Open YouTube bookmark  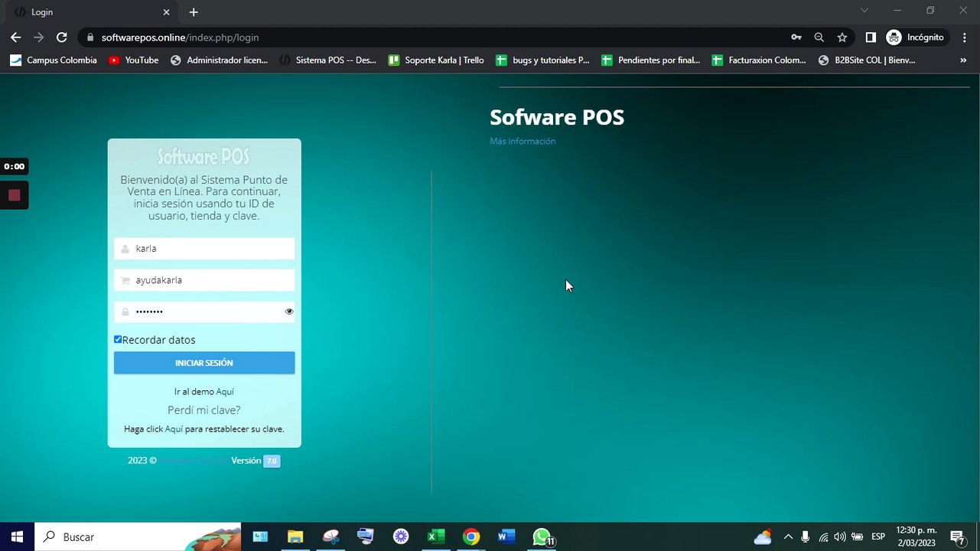coord(134,60)
